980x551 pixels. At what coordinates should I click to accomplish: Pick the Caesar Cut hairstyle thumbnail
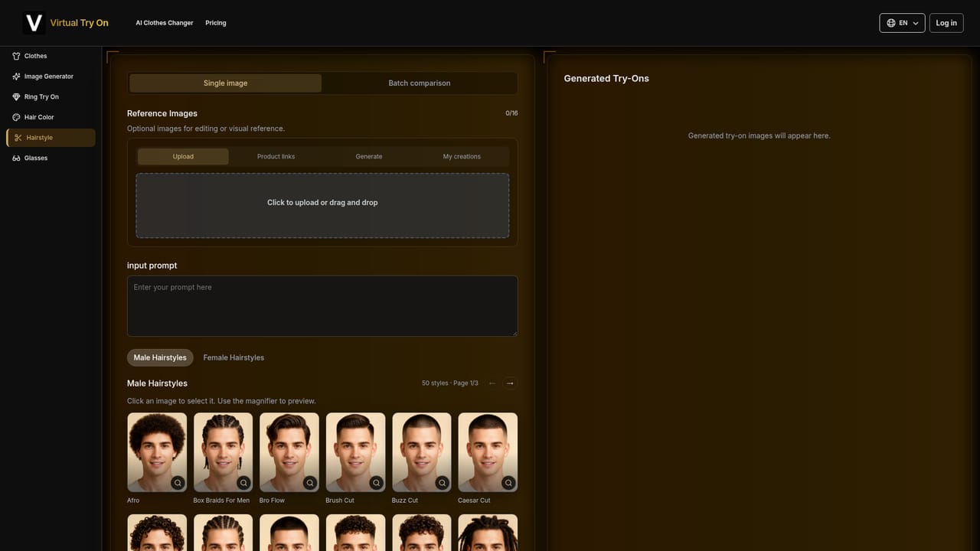pyautogui.click(x=488, y=452)
